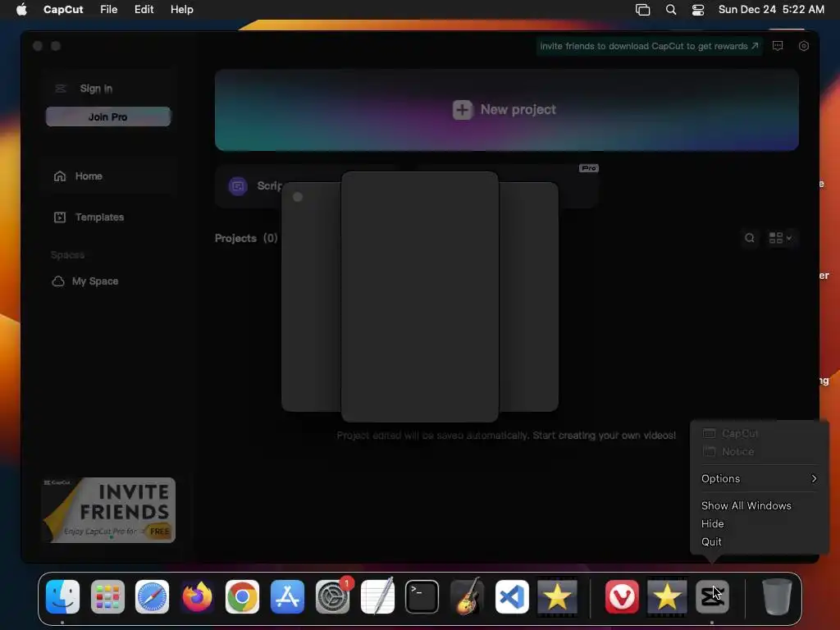Launch Vivaldi browser from the Dock
840x630 pixels.
pos(622,596)
